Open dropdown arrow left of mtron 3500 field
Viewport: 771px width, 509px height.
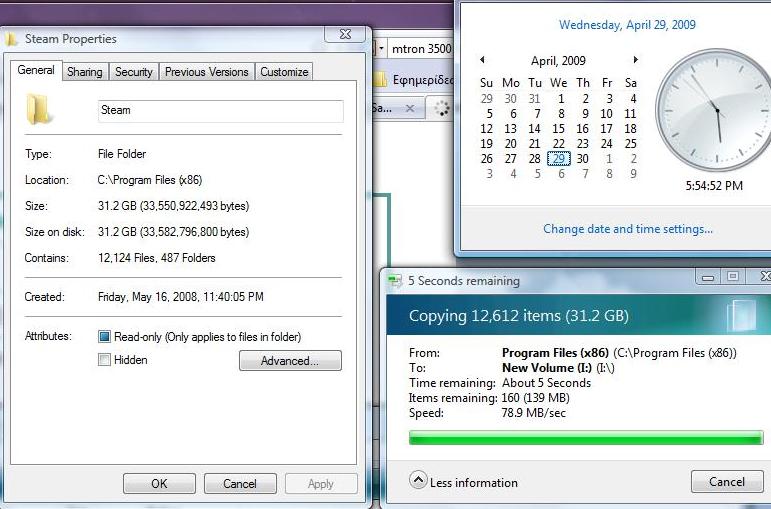(381, 49)
